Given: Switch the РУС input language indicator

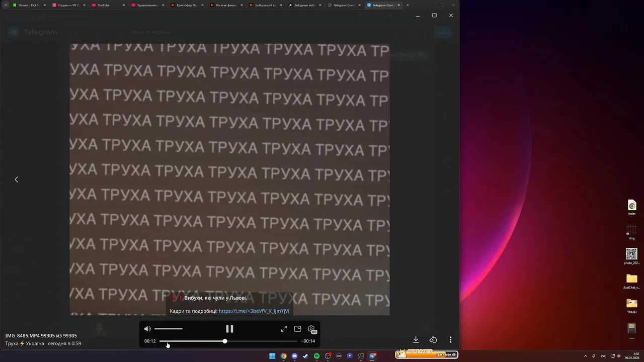Looking at the screenshot, I should click(x=603, y=356).
